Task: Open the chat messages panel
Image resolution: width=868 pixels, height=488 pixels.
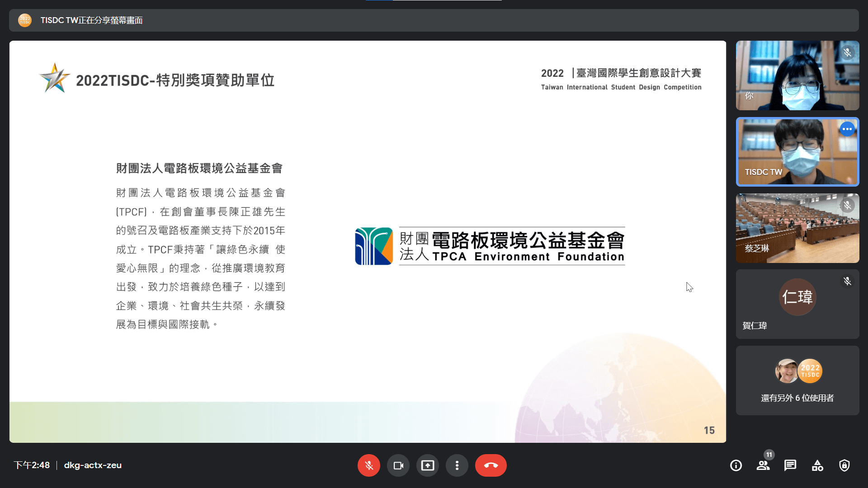Action: pyautogui.click(x=790, y=465)
